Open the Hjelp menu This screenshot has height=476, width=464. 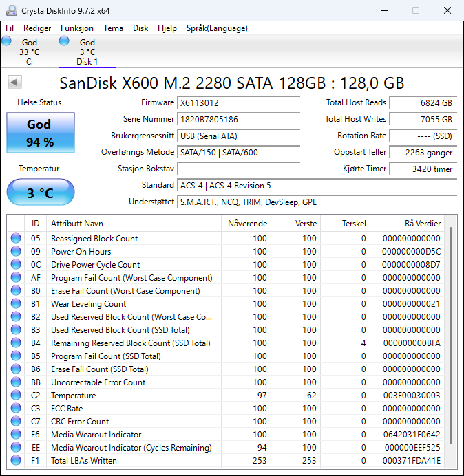(x=167, y=28)
